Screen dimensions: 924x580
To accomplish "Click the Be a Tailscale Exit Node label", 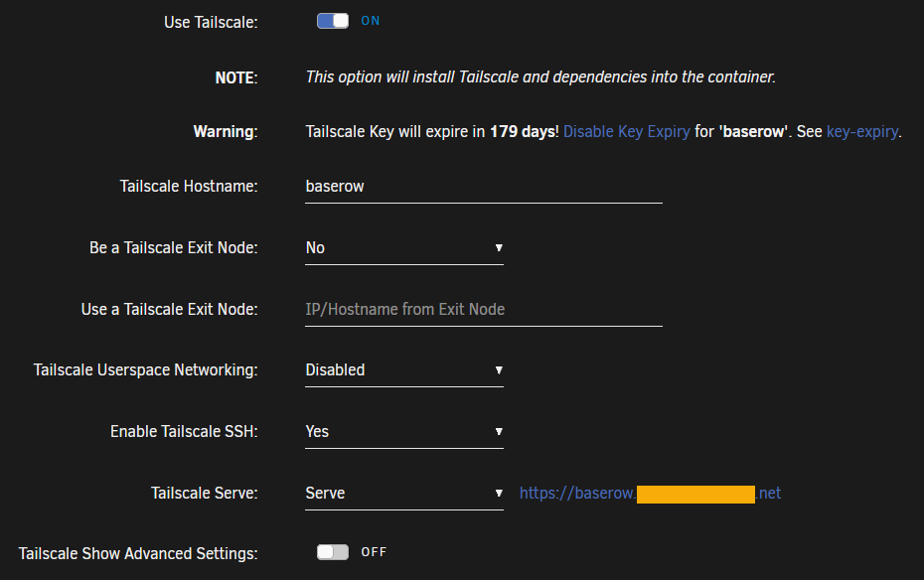I will [x=174, y=248].
